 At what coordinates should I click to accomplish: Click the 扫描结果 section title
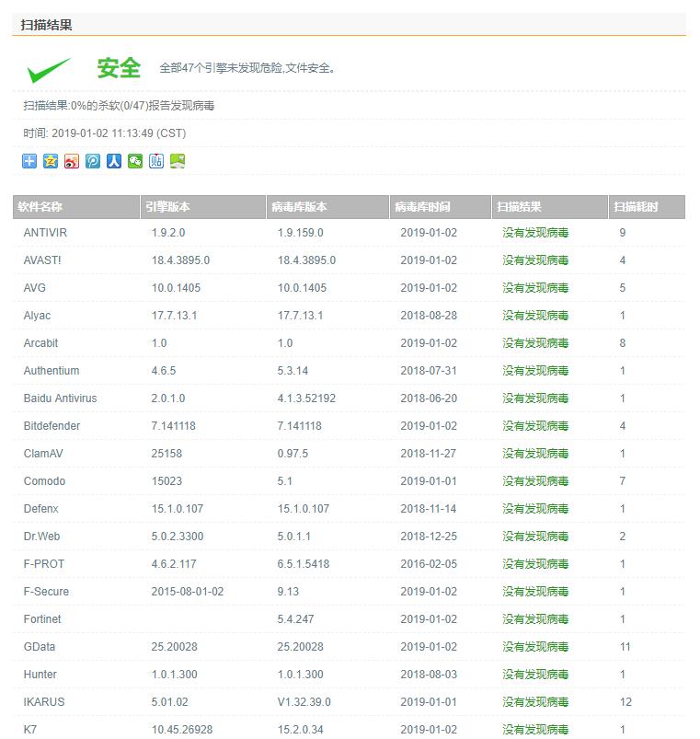[46, 25]
